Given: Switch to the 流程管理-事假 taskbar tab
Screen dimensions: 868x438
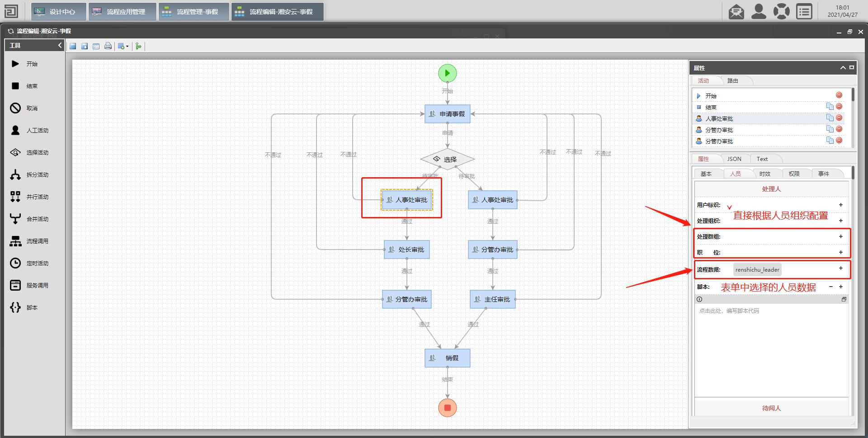Looking at the screenshot, I should (x=194, y=12).
